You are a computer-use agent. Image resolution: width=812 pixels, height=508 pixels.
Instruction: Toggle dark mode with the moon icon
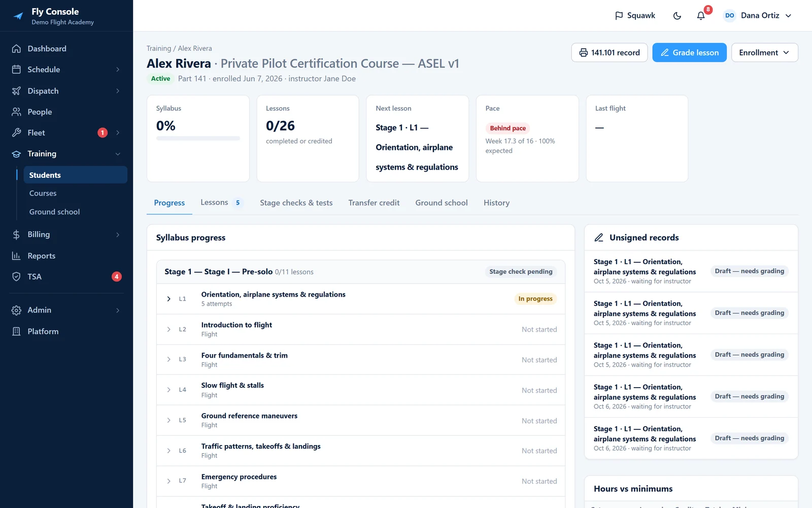(x=677, y=16)
